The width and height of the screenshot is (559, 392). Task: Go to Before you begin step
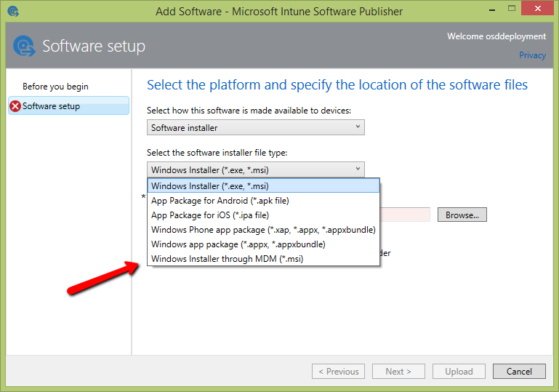55,87
